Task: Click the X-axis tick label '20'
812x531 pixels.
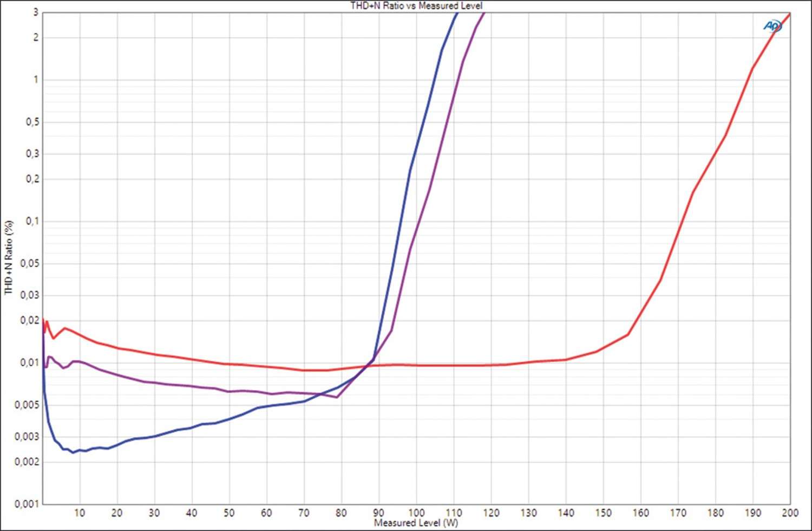Action: pos(117,513)
